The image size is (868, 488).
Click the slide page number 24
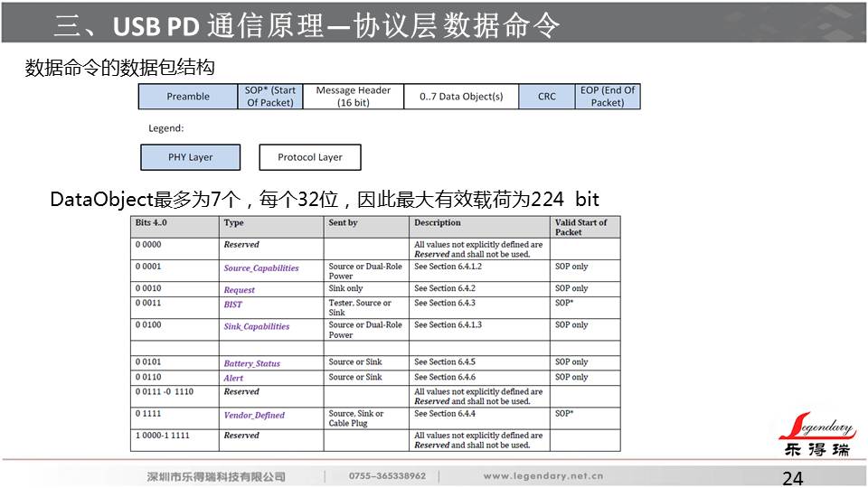coord(792,478)
